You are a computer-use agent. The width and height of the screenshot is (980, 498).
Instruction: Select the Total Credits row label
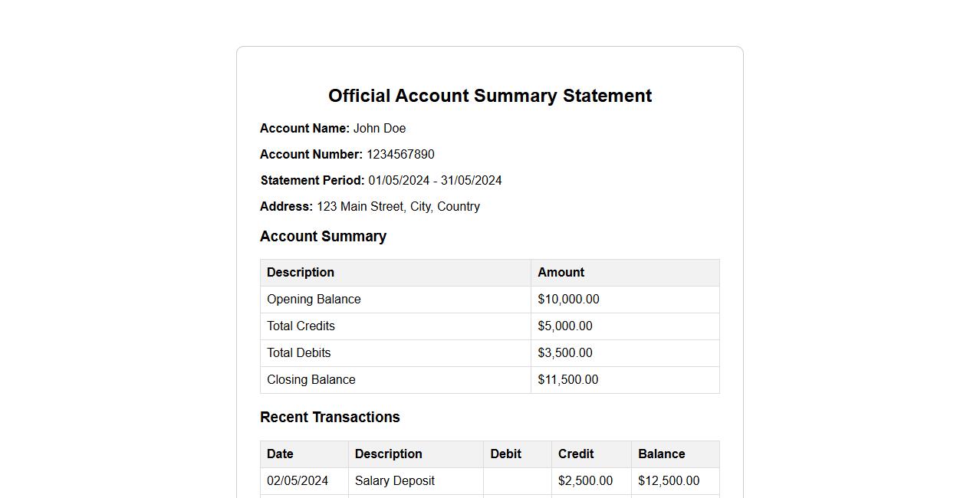(x=301, y=326)
